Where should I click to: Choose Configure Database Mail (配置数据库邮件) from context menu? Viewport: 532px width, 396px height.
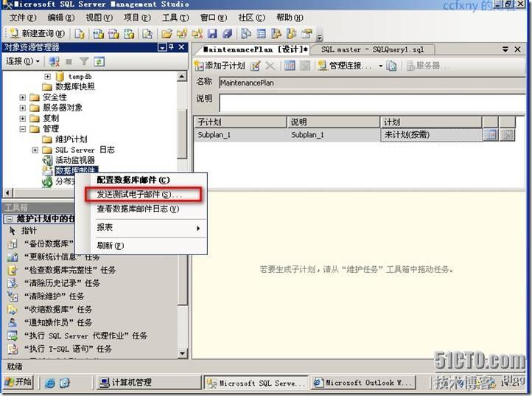coord(141,180)
